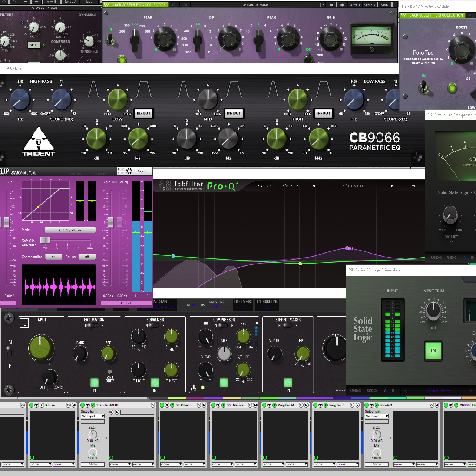Click previous preset arrow in PuigTec MEQ toolbar
This screenshot has height=476, width=476.
click(x=331, y=5)
